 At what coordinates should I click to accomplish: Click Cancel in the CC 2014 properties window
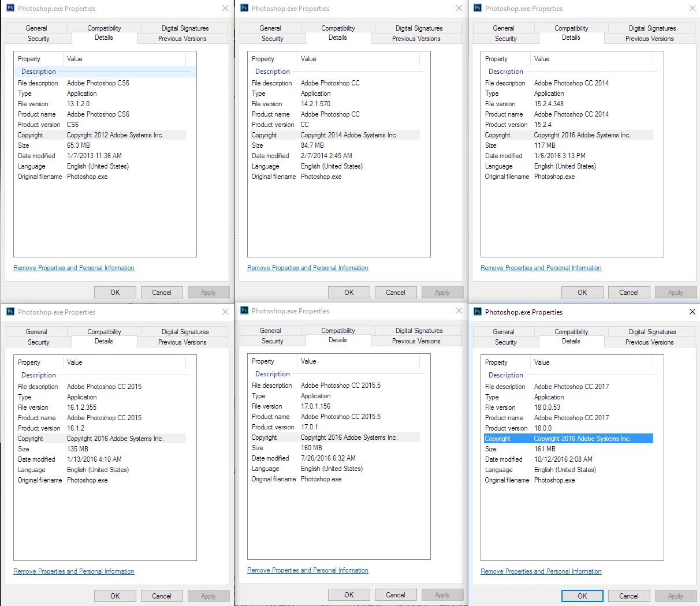[629, 292]
